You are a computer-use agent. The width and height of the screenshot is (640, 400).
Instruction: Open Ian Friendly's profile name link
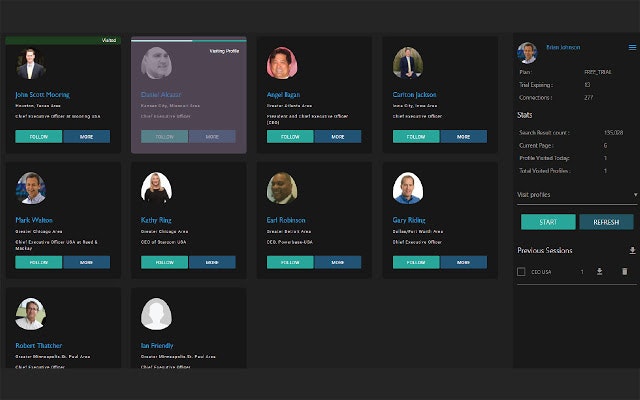(x=157, y=345)
